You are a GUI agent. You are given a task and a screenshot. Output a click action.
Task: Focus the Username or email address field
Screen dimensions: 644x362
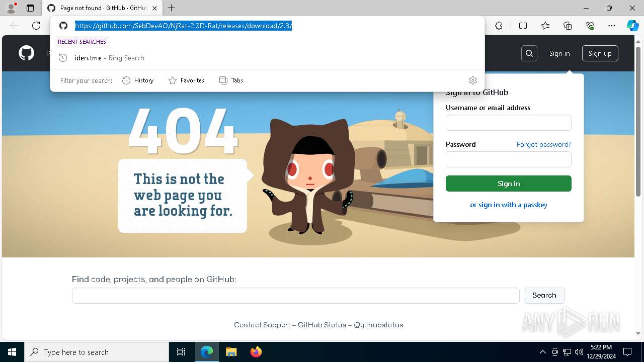pos(509,123)
